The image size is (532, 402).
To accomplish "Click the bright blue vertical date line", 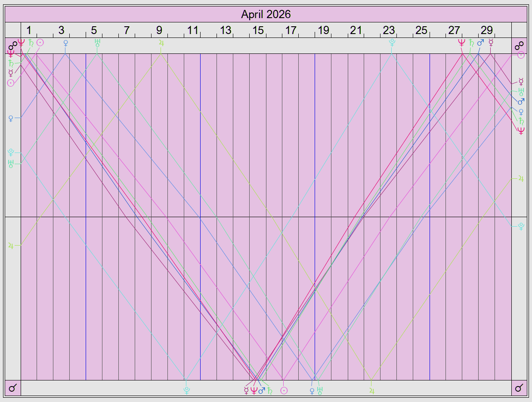I will point(430,215).
